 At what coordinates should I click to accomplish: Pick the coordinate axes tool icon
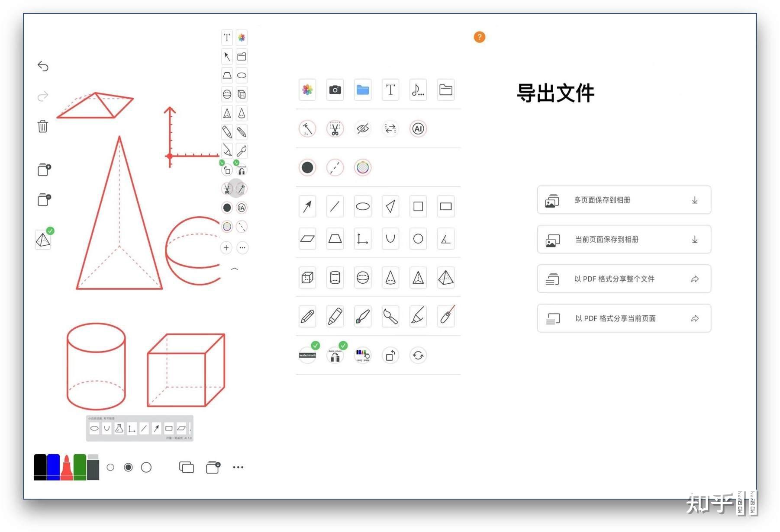[x=363, y=238]
